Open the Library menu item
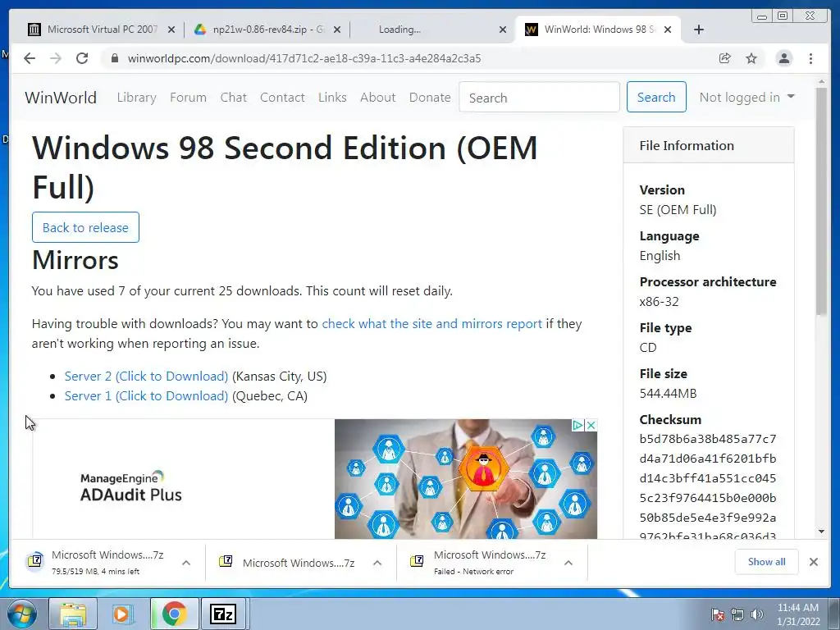 point(137,98)
